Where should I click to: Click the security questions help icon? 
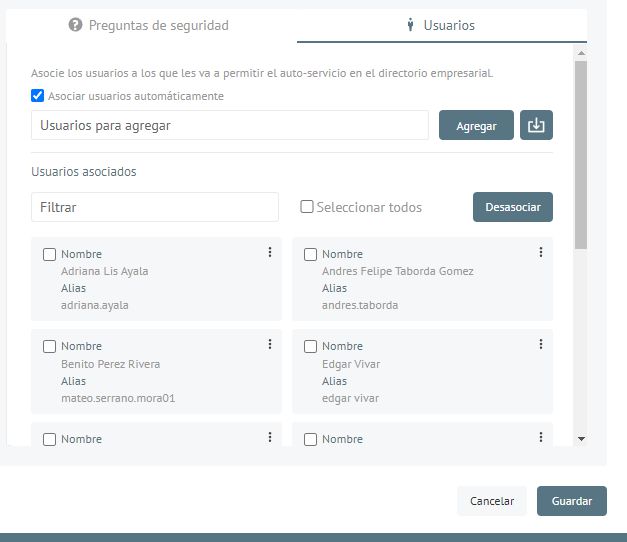click(x=75, y=25)
